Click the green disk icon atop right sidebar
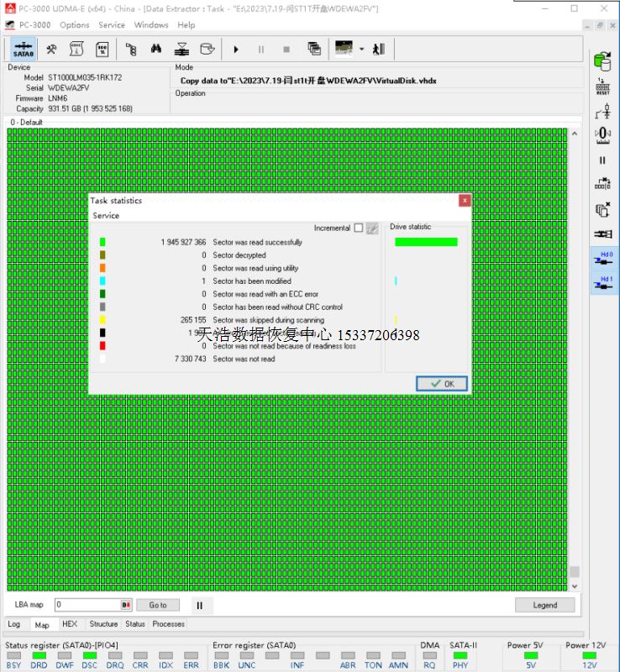 [602, 61]
